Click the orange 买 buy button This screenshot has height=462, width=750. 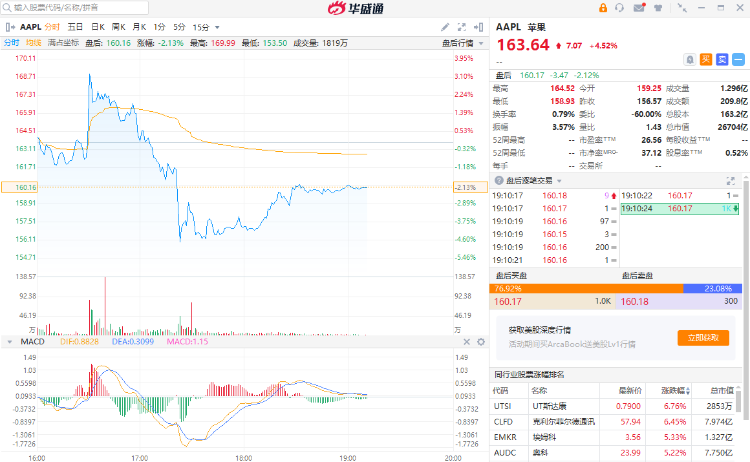coord(706,59)
